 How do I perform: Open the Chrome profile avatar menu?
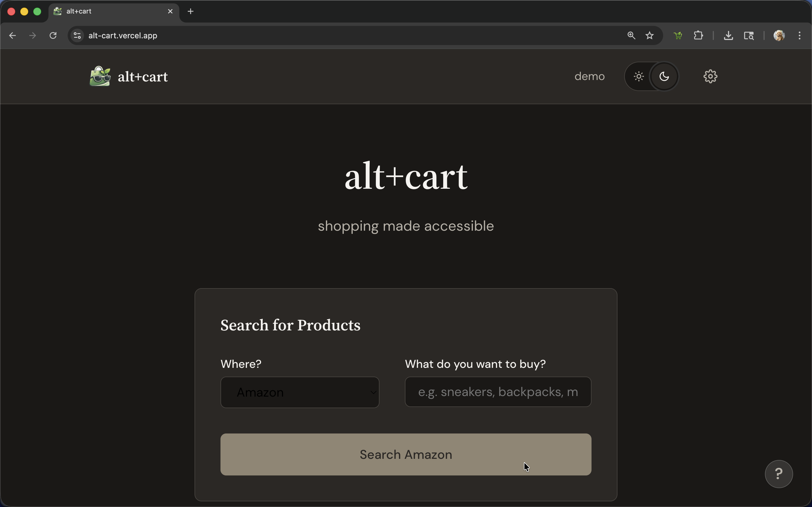779,35
